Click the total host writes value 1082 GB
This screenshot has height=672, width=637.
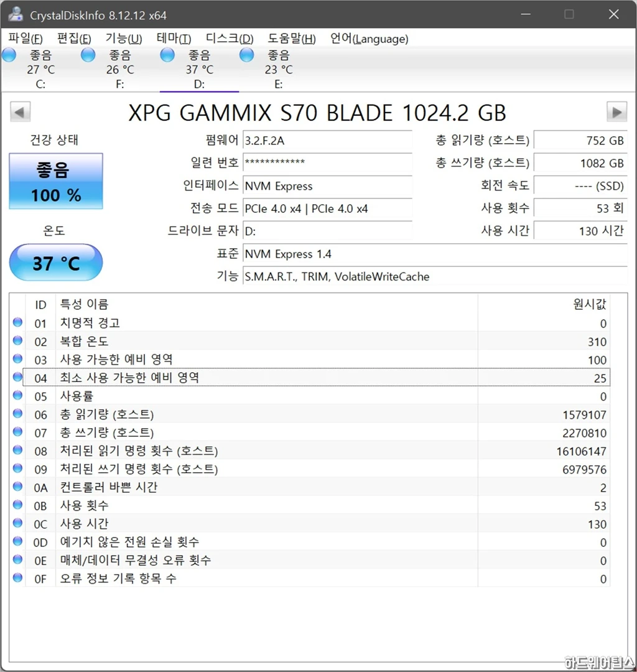coord(580,163)
